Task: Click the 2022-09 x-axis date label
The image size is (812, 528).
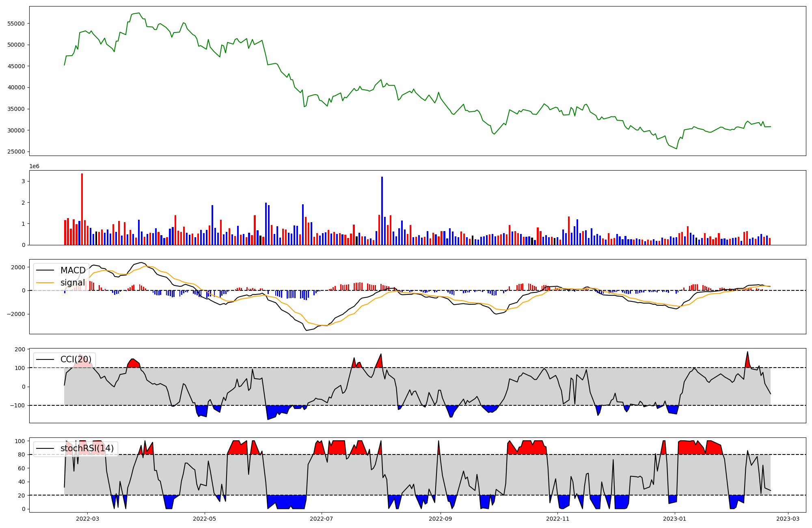Action: [x=441, y=519]
